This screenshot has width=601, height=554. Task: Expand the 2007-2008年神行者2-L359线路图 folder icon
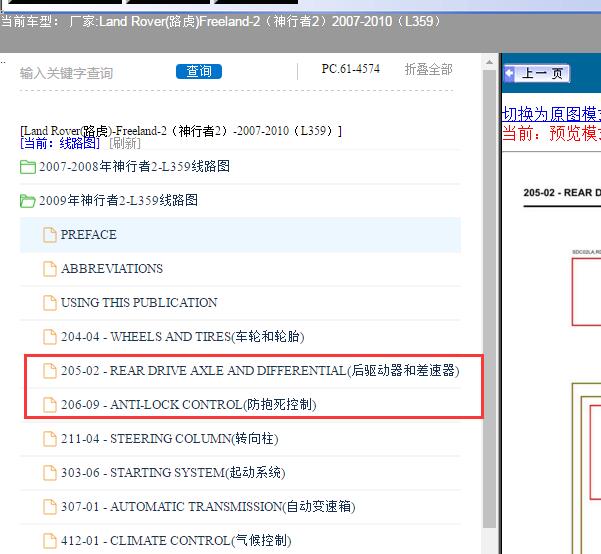[x=28, y=167]
